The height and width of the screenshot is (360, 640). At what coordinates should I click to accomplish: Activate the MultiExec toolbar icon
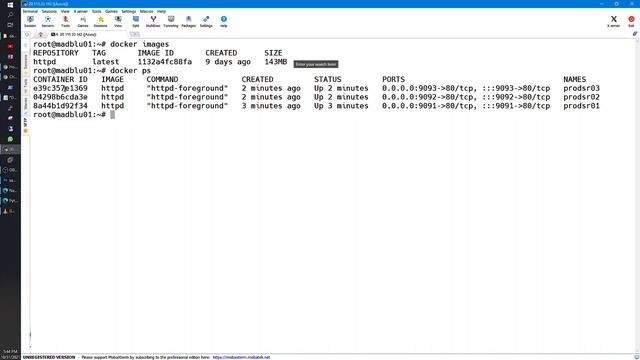(x=153, y=21)
